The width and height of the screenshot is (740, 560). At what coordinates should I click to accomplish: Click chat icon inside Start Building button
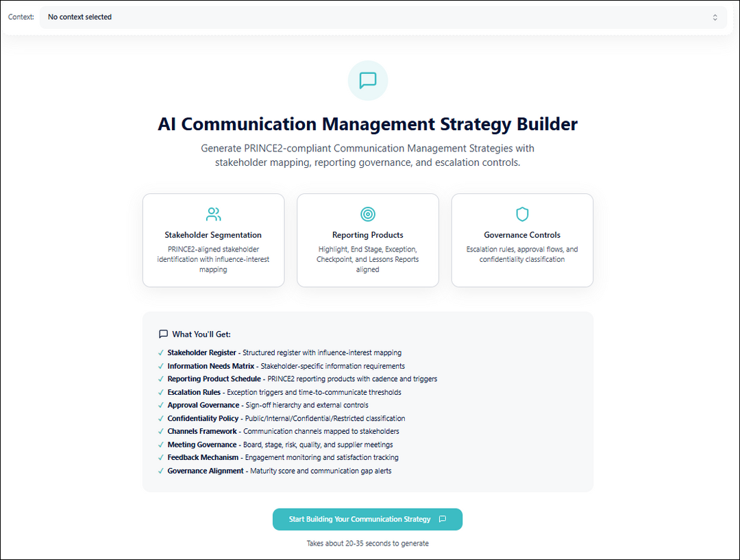click(442, 520)
